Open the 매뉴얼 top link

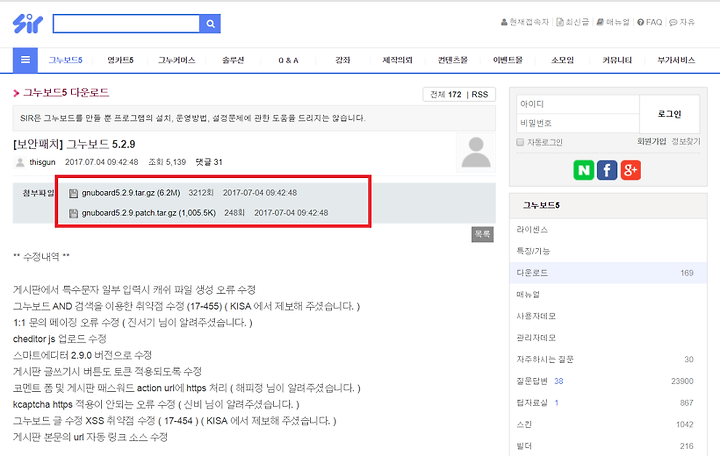(613, 22)
